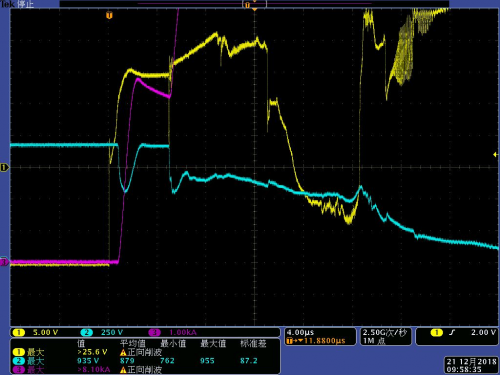Click the trigger level arrow on right edge
Viewport: 500px width, 375px height.
[x=495, y=154]
